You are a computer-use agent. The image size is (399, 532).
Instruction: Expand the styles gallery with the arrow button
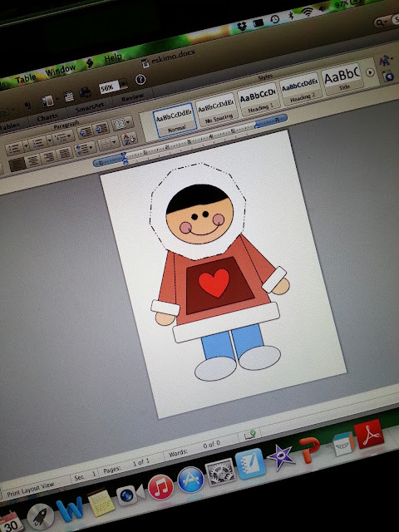click(370, 72)
